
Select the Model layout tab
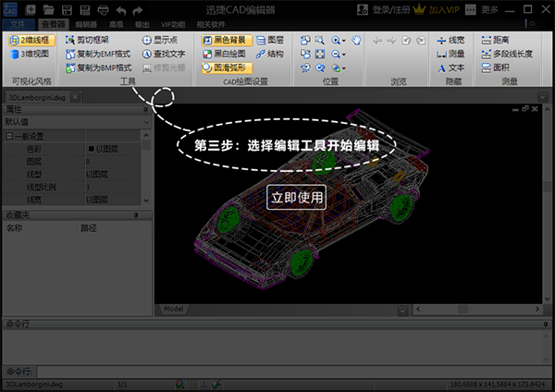[174, 309]
